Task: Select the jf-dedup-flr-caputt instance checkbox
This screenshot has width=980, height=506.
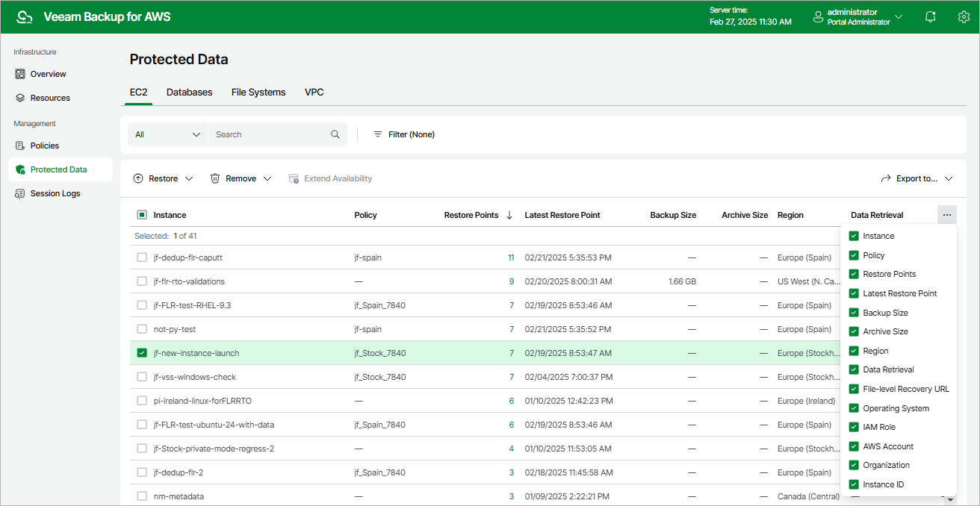Action: click(x=142, y=257)
